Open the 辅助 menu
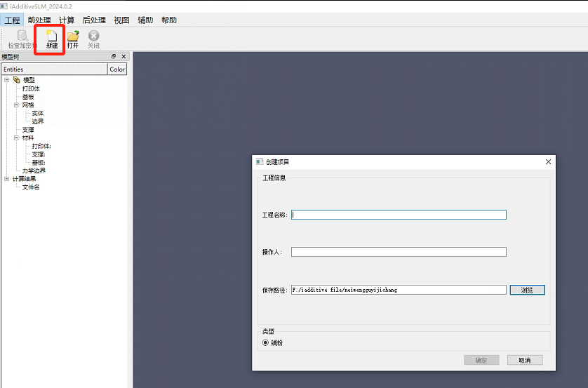 pyautogui.click(x=145, y=20)
